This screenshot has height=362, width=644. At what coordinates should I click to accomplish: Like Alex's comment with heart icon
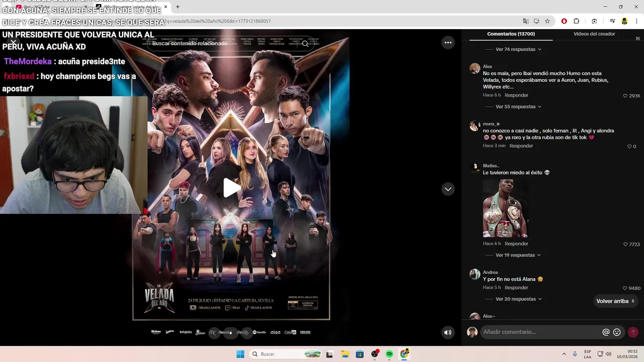point(625,96)
